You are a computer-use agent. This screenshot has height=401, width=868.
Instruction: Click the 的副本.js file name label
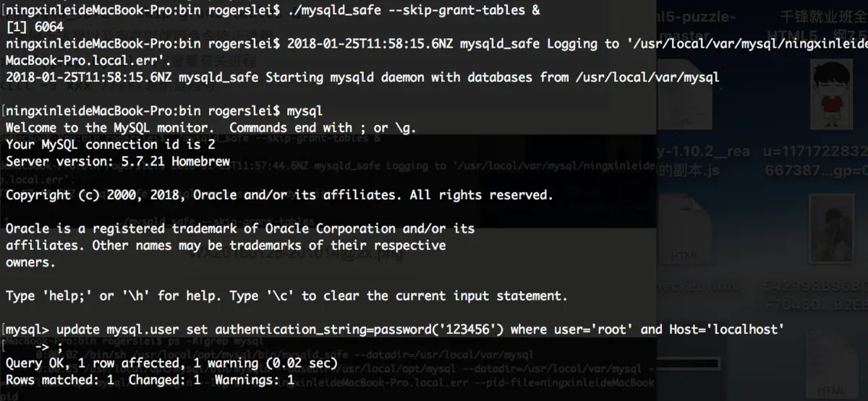[687, 171]
